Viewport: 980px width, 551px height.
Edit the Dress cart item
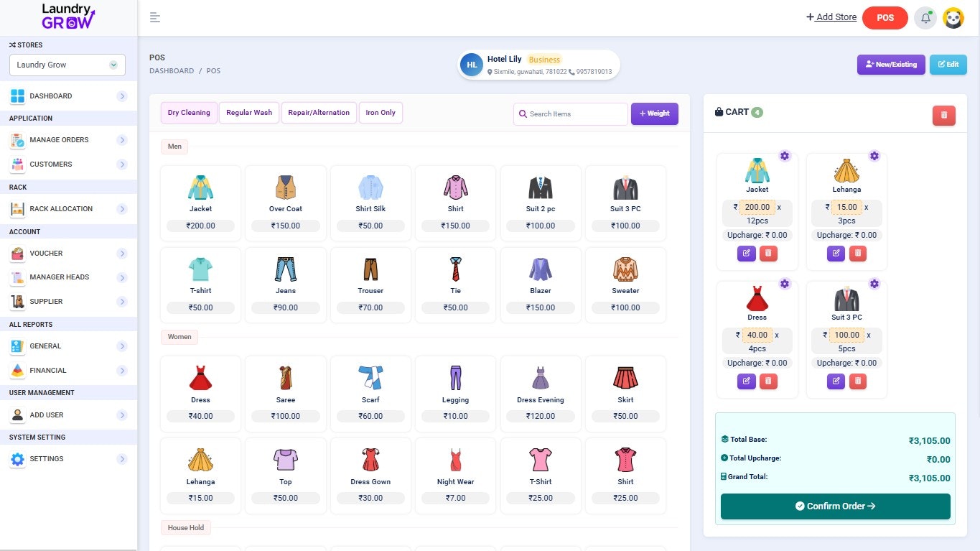click(747, 381)
